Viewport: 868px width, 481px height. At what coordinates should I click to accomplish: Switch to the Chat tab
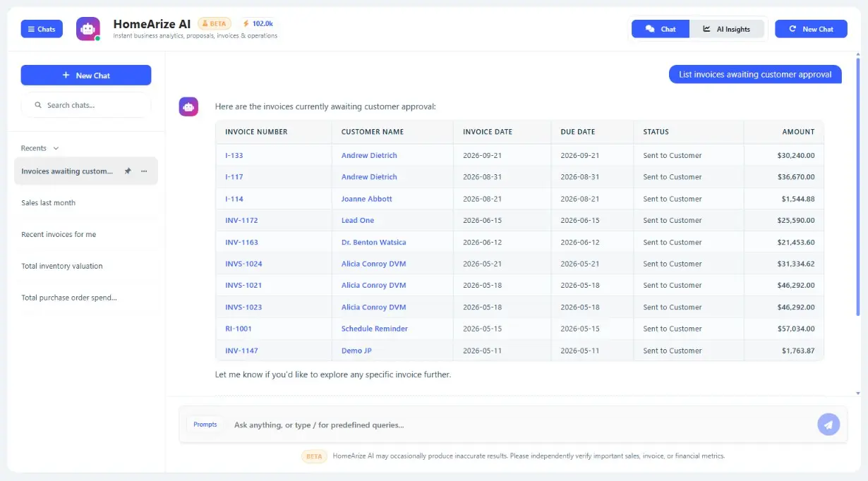pos(661,29)
